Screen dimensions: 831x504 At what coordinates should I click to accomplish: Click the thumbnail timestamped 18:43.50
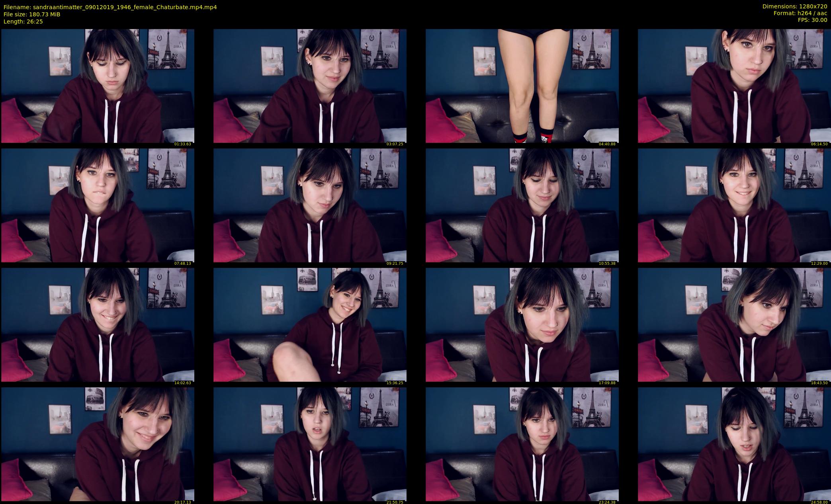pos(734,324)
